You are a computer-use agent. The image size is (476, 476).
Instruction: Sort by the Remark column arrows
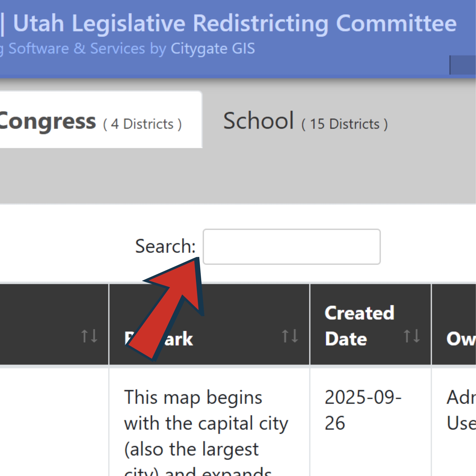coord(290,336)
